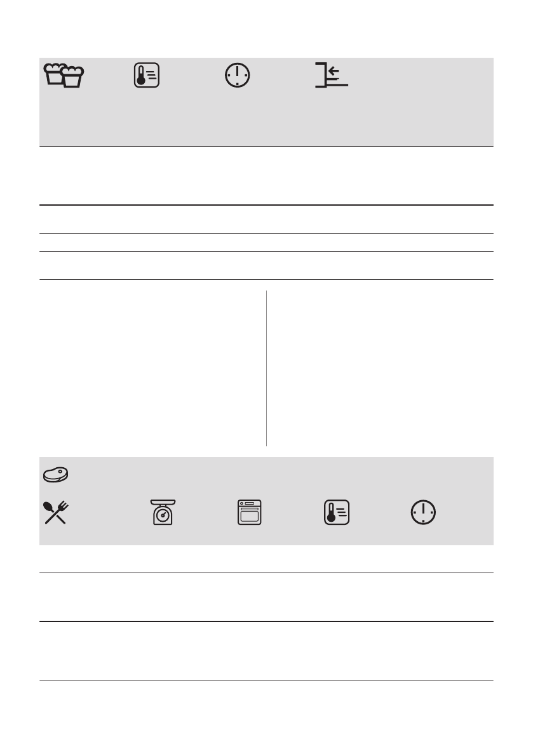The image size is (533, 756).
Task: Click the kitchen weighing scale icon
Action: (x=163, y=512)
